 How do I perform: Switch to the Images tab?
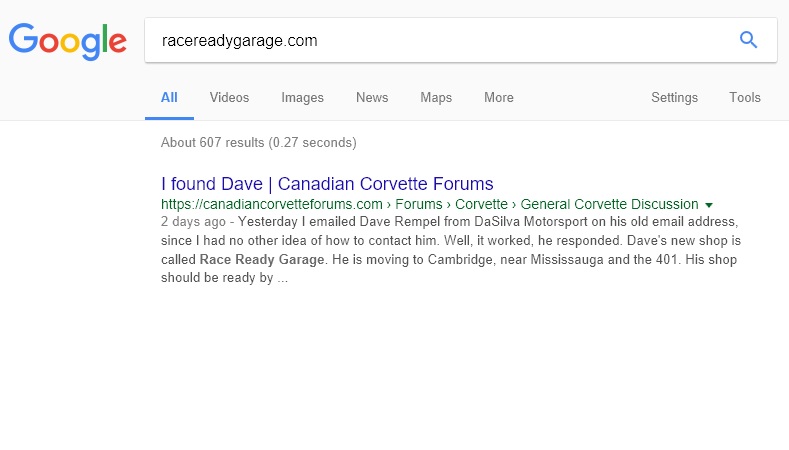click(302, 98)
